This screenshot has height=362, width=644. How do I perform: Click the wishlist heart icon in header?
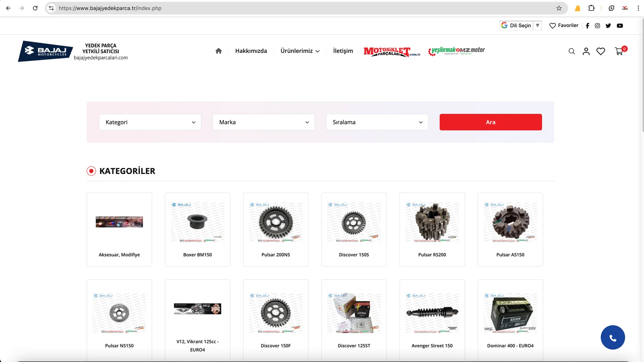(601, 51)
